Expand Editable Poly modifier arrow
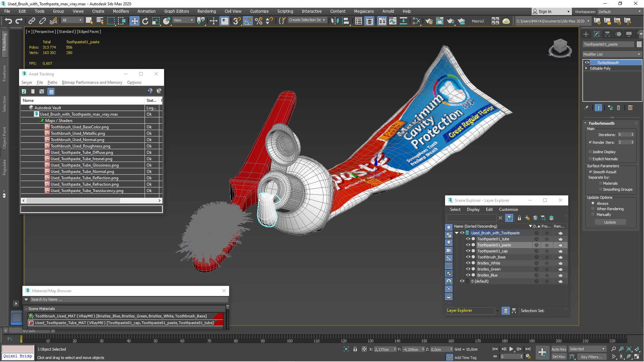 coord(586,68)
